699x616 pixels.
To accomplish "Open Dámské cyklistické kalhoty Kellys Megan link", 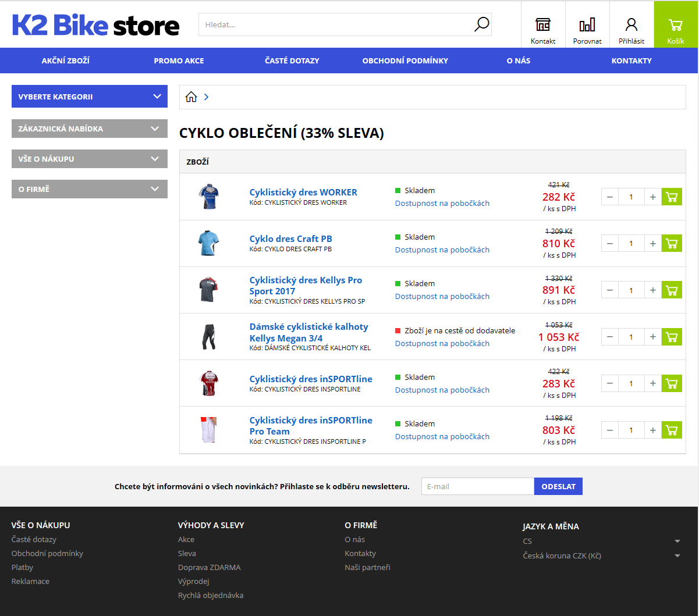I will (308, 332).
